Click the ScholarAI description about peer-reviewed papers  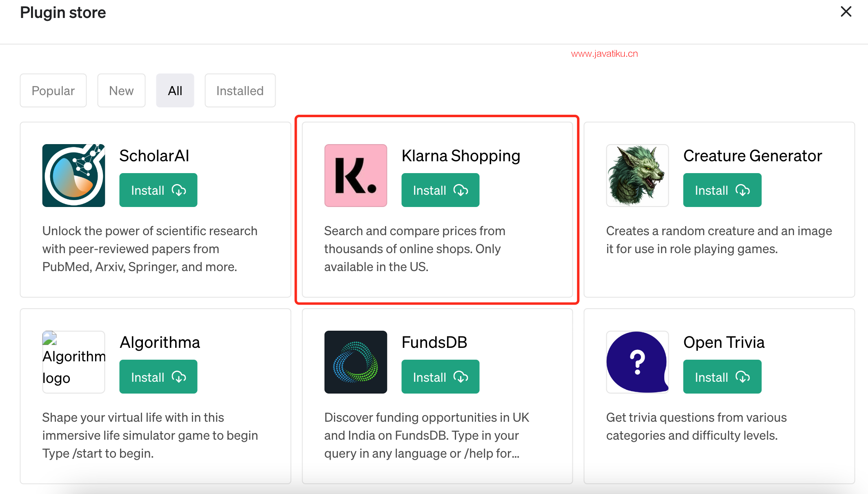pyautogui.click(x=150, y=249)
